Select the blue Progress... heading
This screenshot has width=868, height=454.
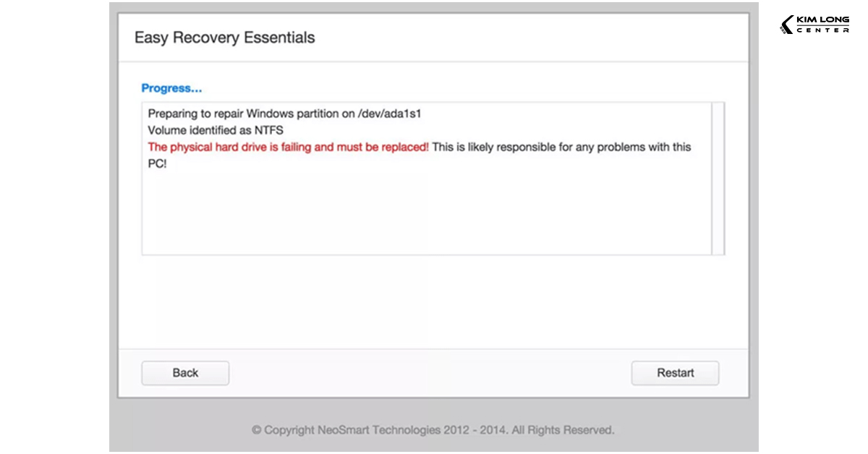tap(171, 88)
